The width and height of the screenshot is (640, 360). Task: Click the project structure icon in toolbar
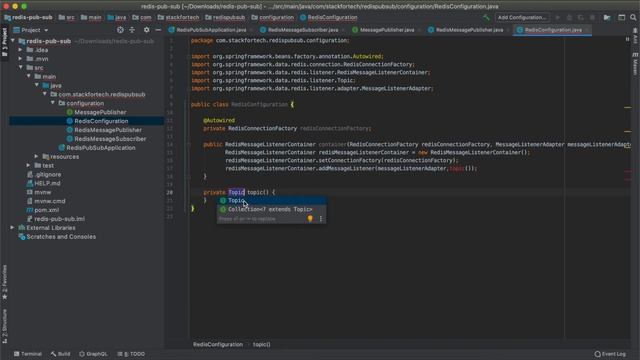[607, 18]
